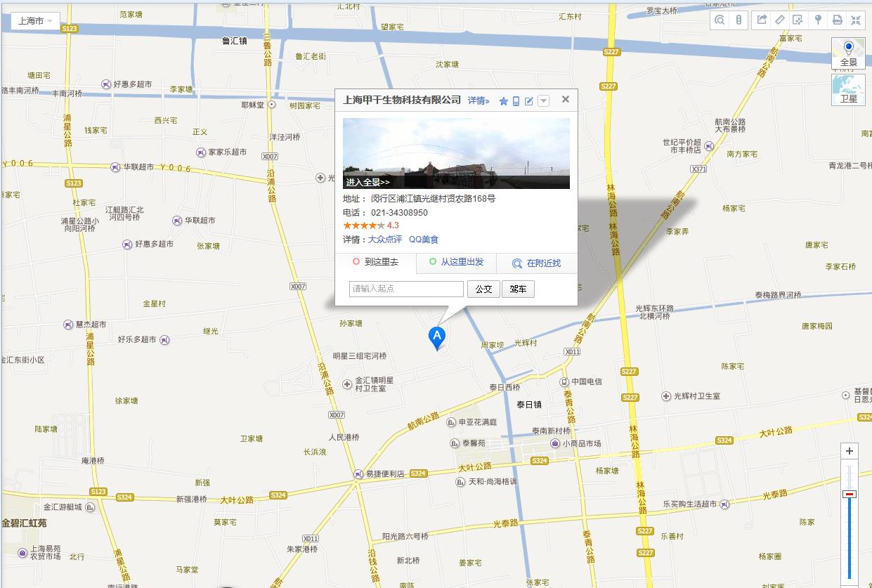The image size is (872, 588).
Task: Click the 申亚花满庭 residence icon
Action: tap(451, 422)
